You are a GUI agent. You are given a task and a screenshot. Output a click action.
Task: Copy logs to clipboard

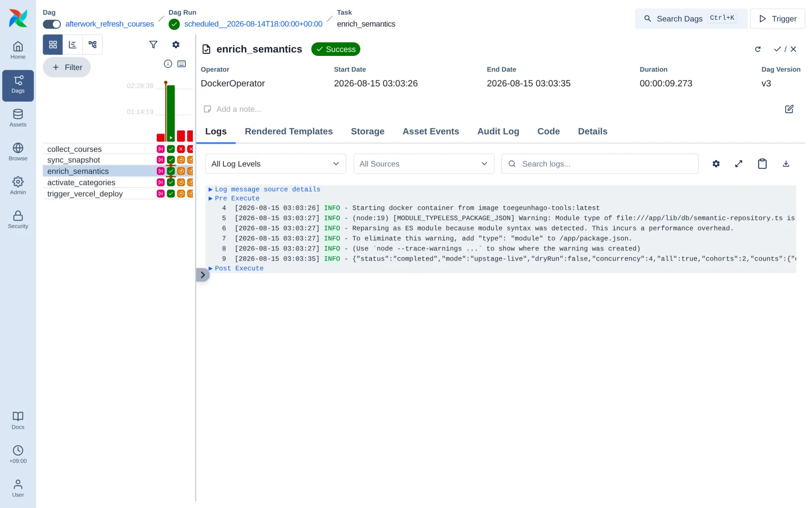(762, 164)
